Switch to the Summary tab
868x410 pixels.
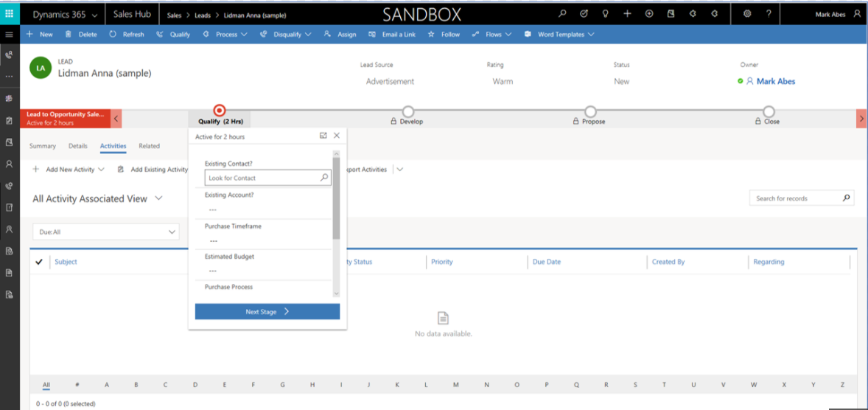point(43,146)
